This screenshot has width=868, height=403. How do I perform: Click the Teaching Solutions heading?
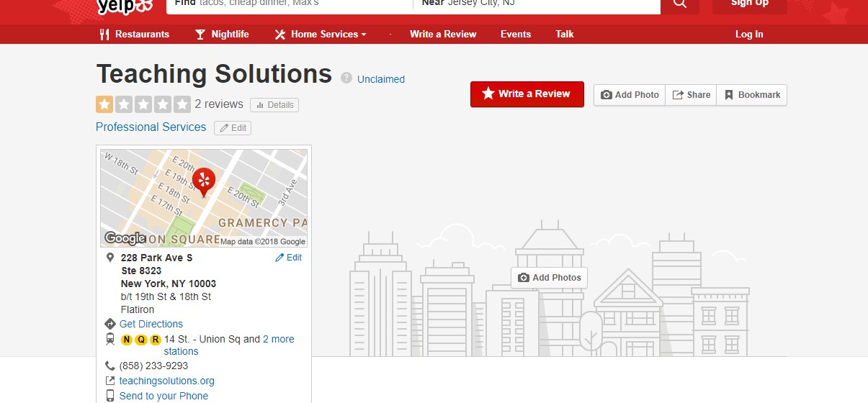[214, 74]
